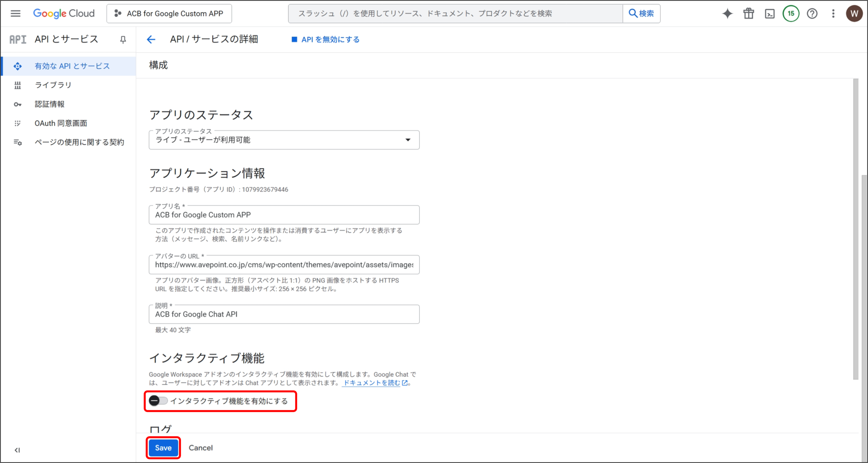868x463 pixels.
Task: Click the Gemini sparkle icon
Action: (727, 14)
